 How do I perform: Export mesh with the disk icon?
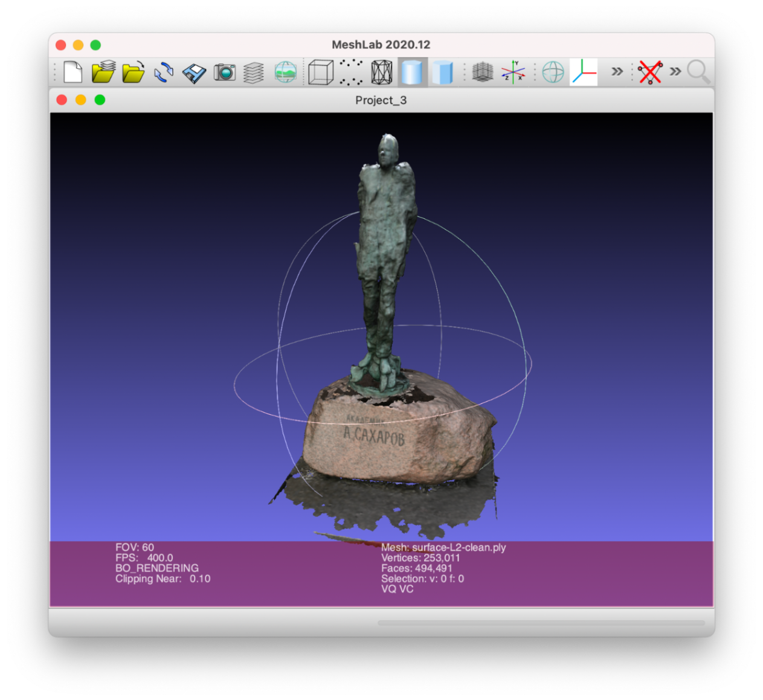click(194, 73)
